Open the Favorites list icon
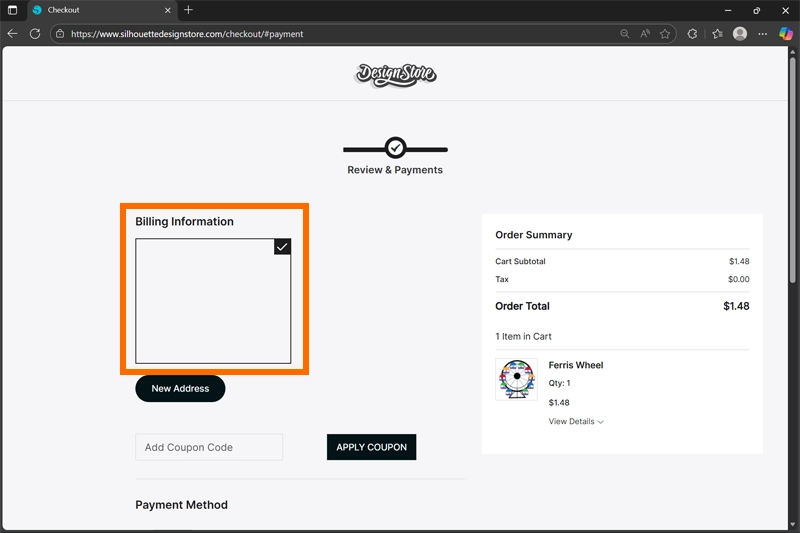 [717, 34]
